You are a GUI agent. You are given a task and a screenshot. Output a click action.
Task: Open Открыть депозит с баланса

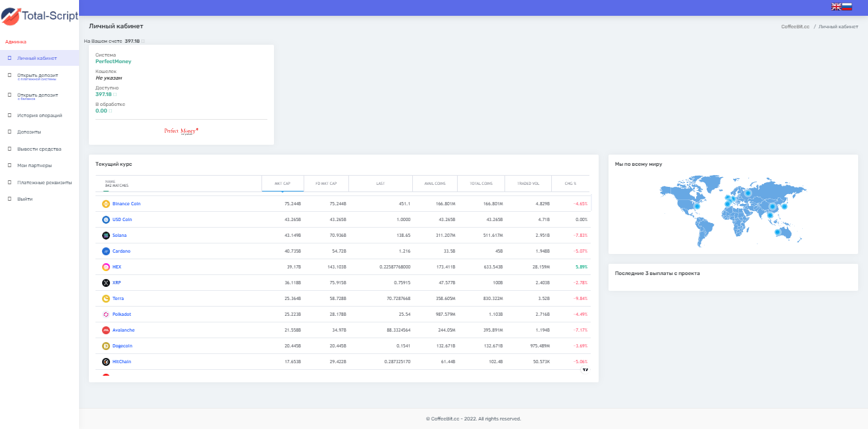39,96
